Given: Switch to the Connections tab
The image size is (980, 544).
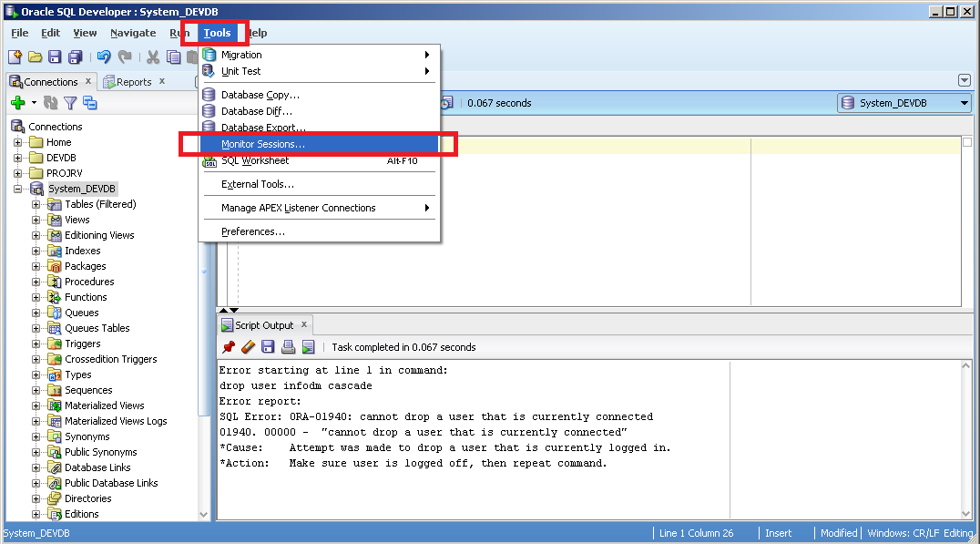Looking at the screenshot, I should (x=50, y=82).
